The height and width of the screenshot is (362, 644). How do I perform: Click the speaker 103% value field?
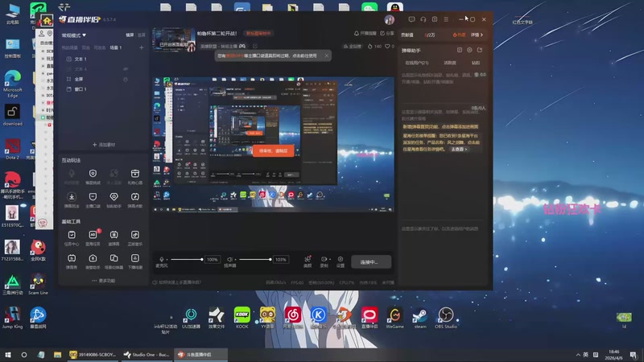click(x=280, y=259)
